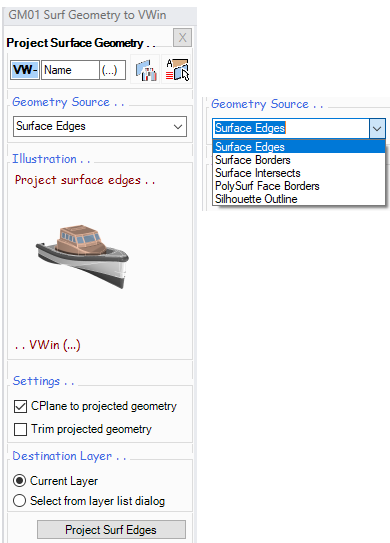Toggle CPlane to projected geometry checkbox
Screen dimensions: 390x543
pyautogui.click(x=20, y=406)
